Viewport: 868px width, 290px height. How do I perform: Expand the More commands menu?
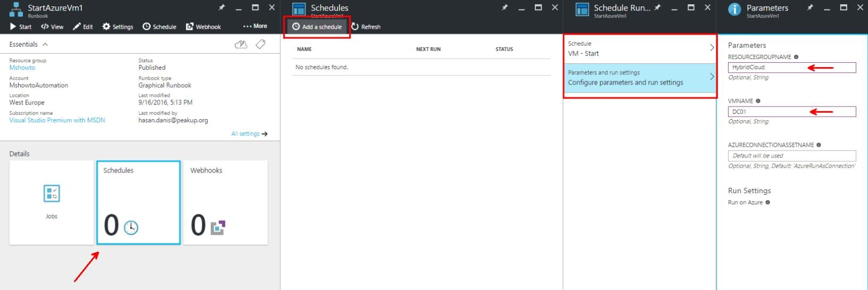255,26
